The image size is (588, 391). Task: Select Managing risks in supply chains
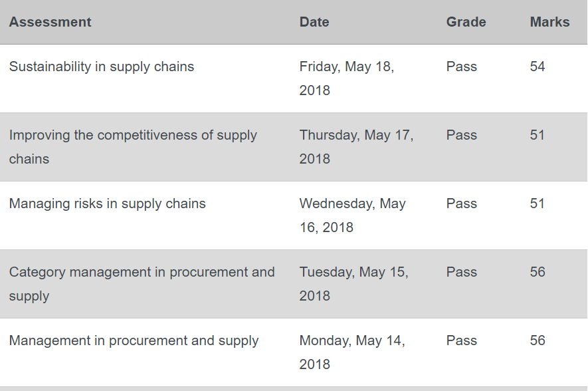(x=107, y=203)
